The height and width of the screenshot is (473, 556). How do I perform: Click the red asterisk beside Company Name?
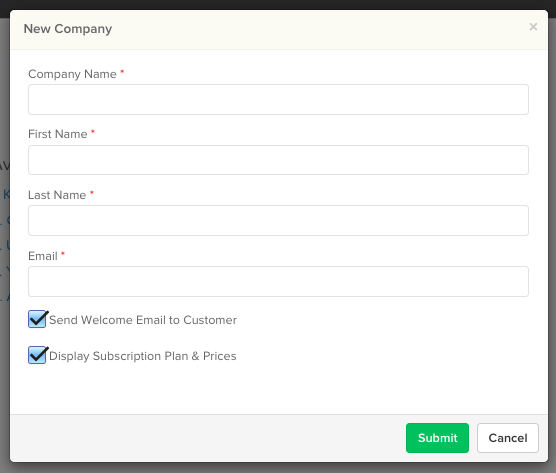click(x=122, y=72)
